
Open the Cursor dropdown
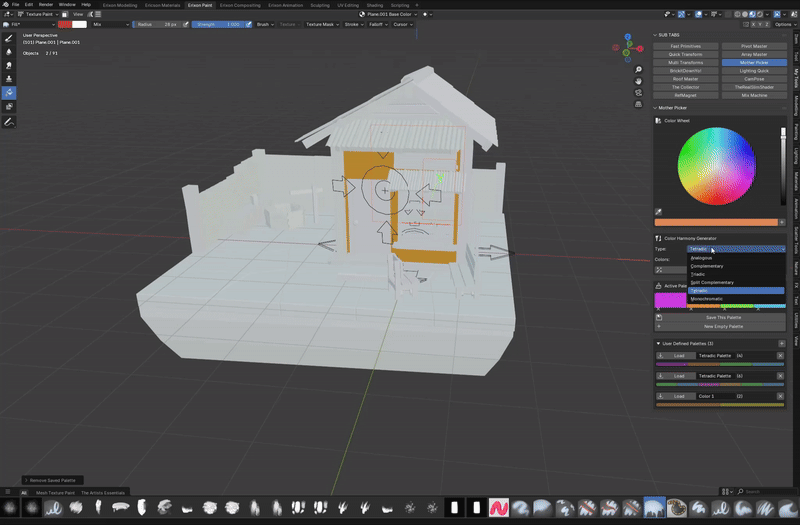click(403, 24)
